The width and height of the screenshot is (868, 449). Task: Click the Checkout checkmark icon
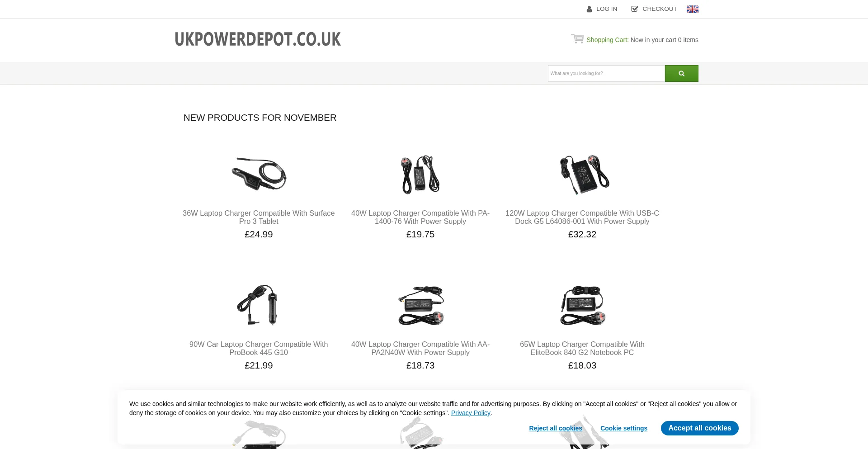(634, 9)
